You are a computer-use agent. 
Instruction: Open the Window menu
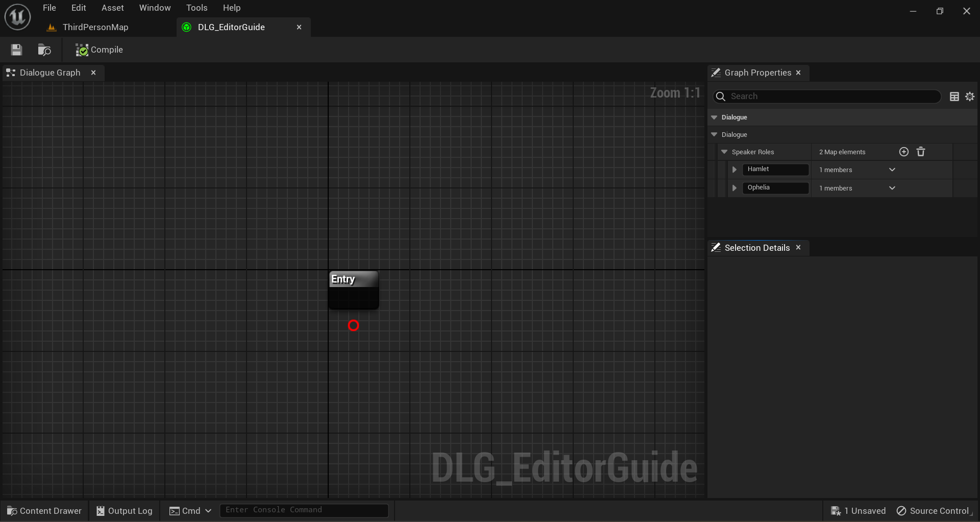click(155, 8)
